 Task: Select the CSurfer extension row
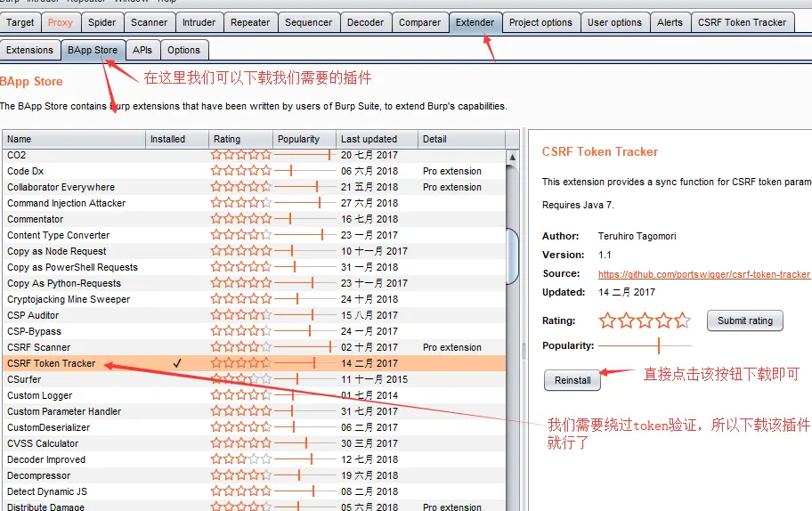point(254,379)
